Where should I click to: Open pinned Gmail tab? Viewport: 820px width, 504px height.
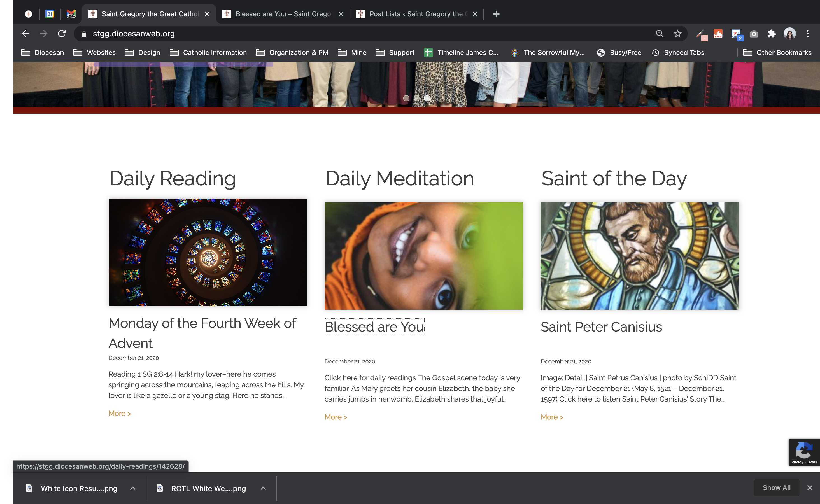tap(71, 14)
